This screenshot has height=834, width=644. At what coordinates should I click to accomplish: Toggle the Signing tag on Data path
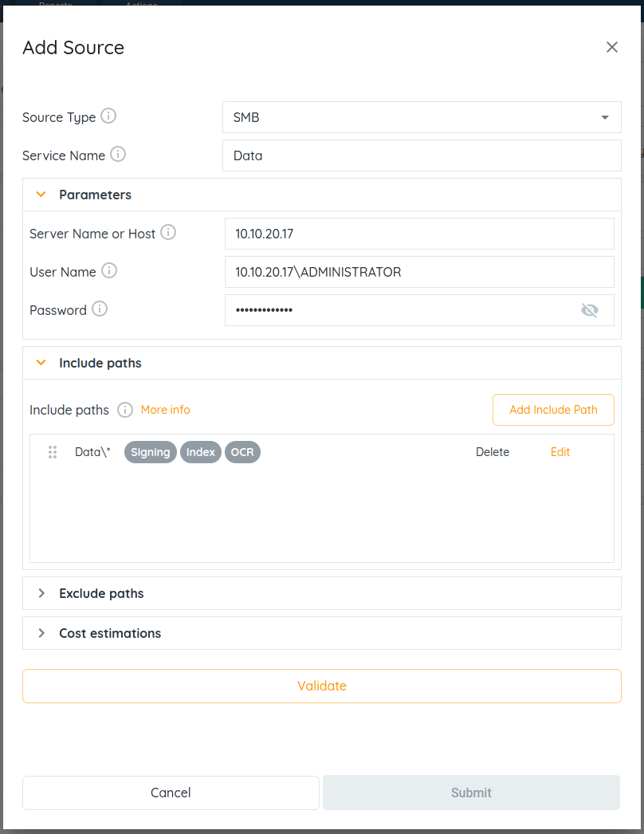coord(151,452)
